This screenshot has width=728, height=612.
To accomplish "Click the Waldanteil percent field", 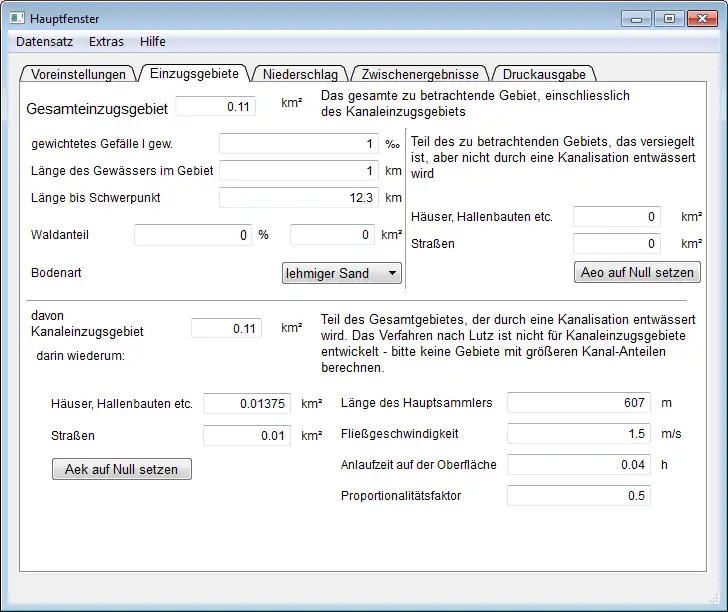I will [193, 235].
